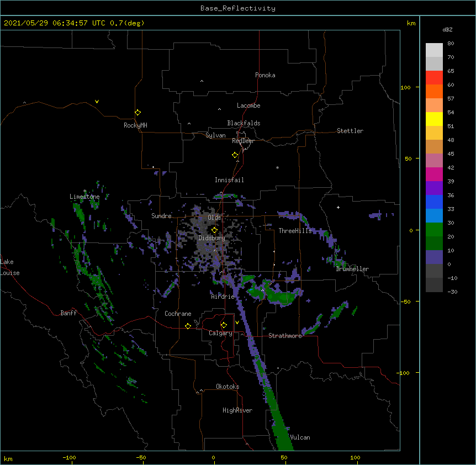Click the -50 label on right axis
This screenshot has width=476, height=465.
(405, 302)
